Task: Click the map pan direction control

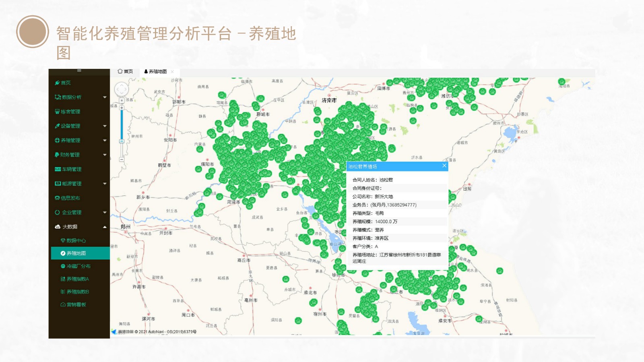Action: click(122, 89)
